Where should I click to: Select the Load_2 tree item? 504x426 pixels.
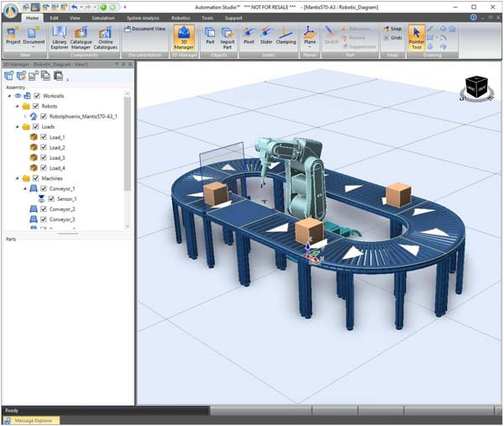click(x=57, y=148)
